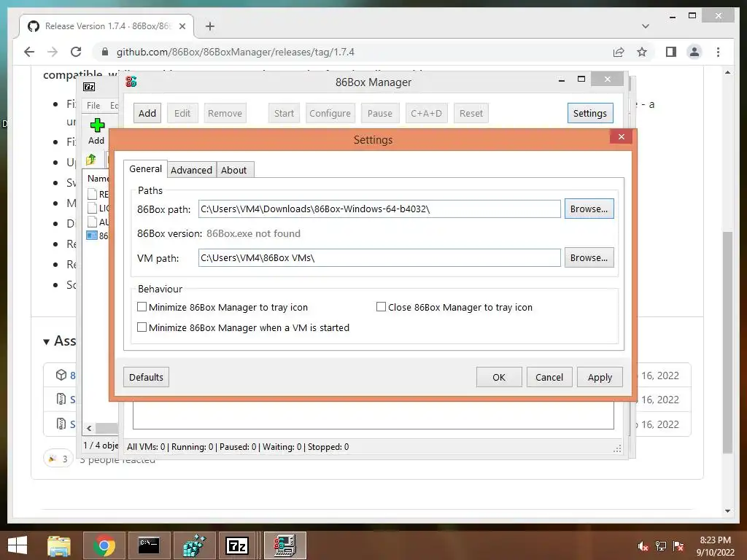747x560 pixels.
Task: Cancel the Settings dialog
Action: coord(549,377)
